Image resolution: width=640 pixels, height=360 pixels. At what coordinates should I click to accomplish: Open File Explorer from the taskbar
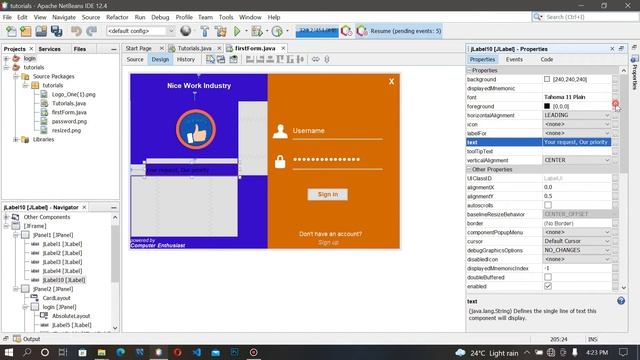101,352
